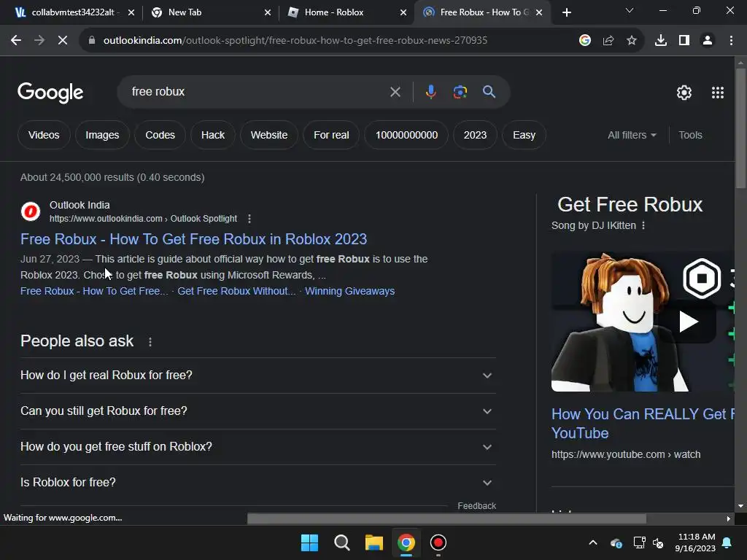Open the "Get Free Robux Without..." sitelink
The width and height of the screenshot is (747, 560).
(x=236, y=291)
